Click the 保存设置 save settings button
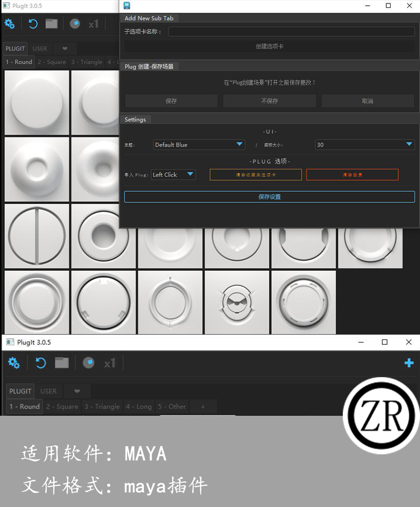The image size is (420, 507). 269,197
